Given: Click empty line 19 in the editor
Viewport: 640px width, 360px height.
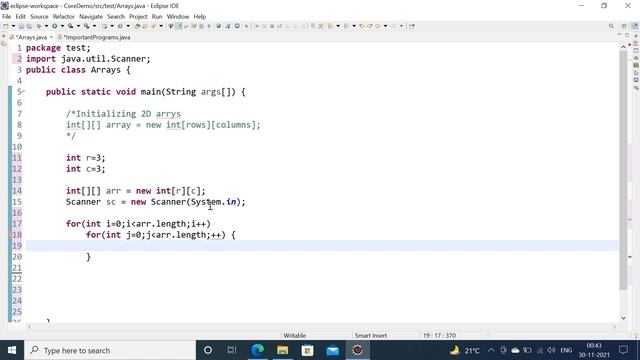Looking at the screenshot, I should 322,246.
